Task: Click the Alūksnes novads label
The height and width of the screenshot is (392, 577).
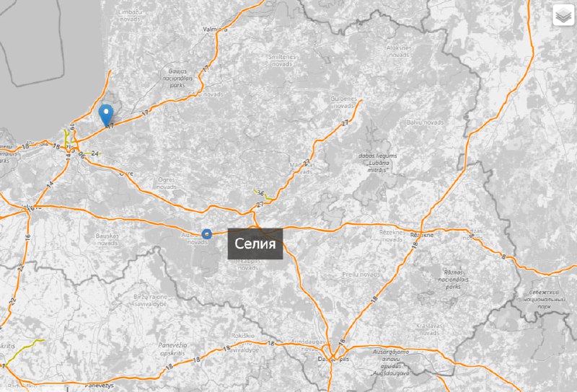Action: coord(399,51)
